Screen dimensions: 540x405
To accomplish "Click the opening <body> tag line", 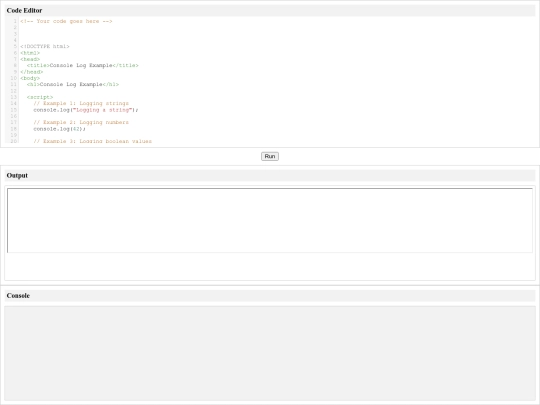I will pyautogui.click(x=30, y=78).
